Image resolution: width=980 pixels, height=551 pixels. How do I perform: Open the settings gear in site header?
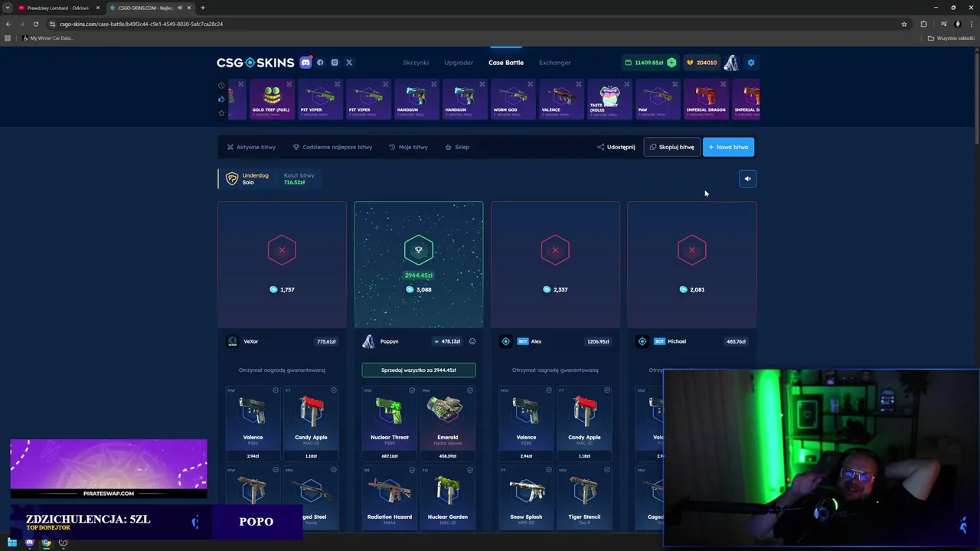[x=751, y=62]
